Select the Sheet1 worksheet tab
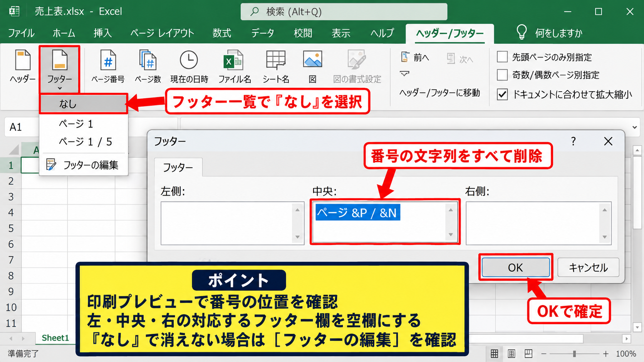This screenshot has width=644, height=362. tap(55, 338)
